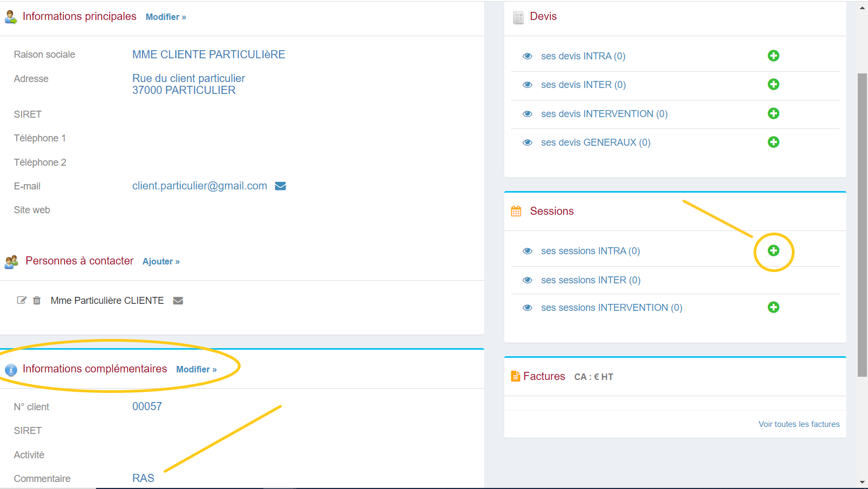
Task: Click the blue info icon near Informations complémentaires
Action: (11, 370)
